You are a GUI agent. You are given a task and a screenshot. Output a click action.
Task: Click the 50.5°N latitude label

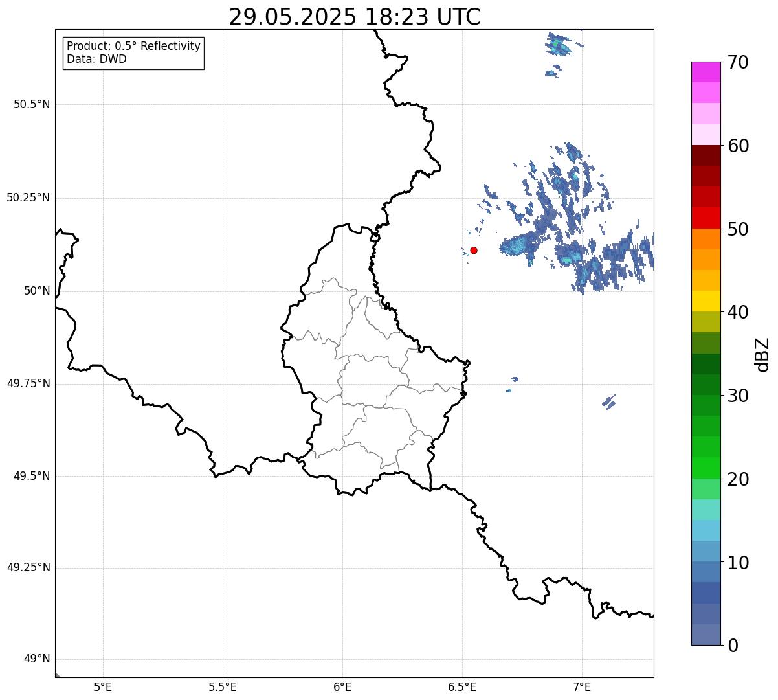tap(32, 104)
